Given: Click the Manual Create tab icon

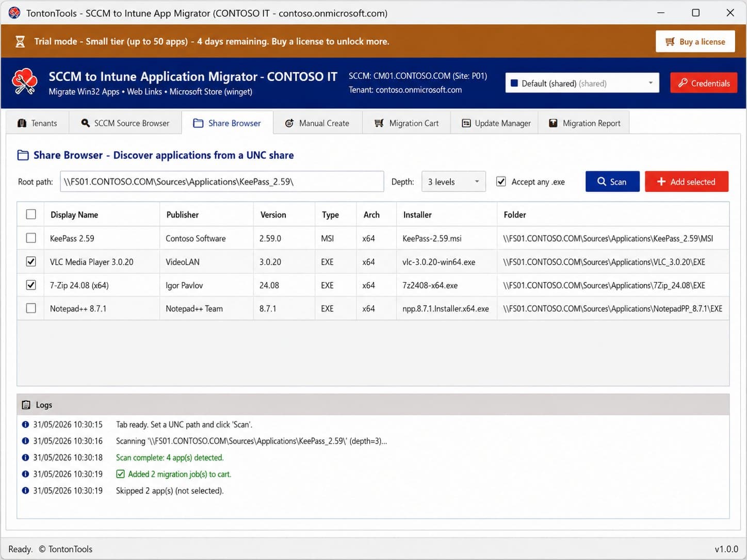Looking at the screenshot, I should pyautogui.click(x=289, y=123).
